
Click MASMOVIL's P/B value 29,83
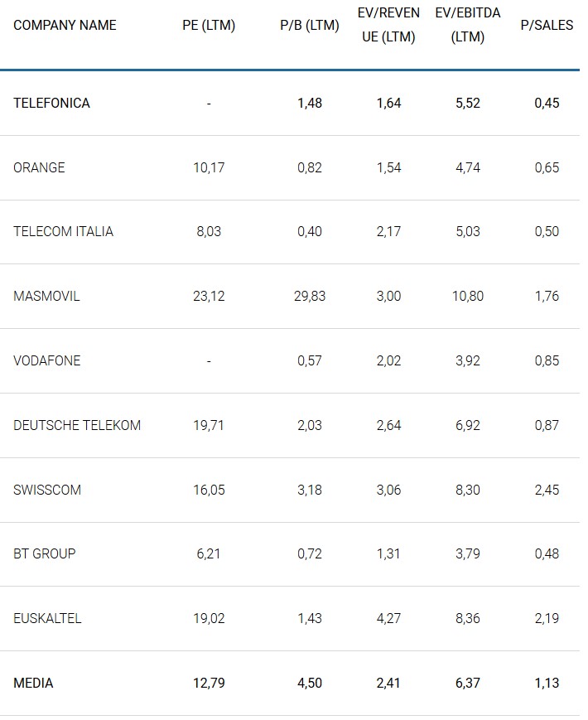[310, 297]
